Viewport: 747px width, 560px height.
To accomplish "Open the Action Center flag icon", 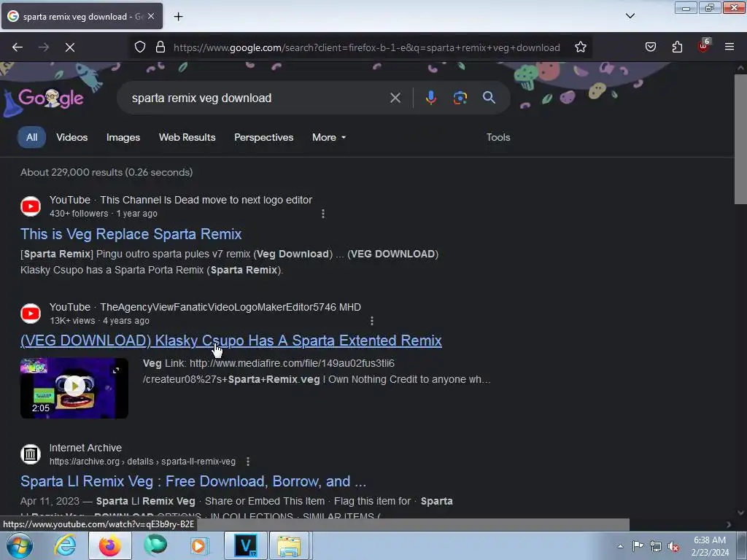I will (638, 546).
